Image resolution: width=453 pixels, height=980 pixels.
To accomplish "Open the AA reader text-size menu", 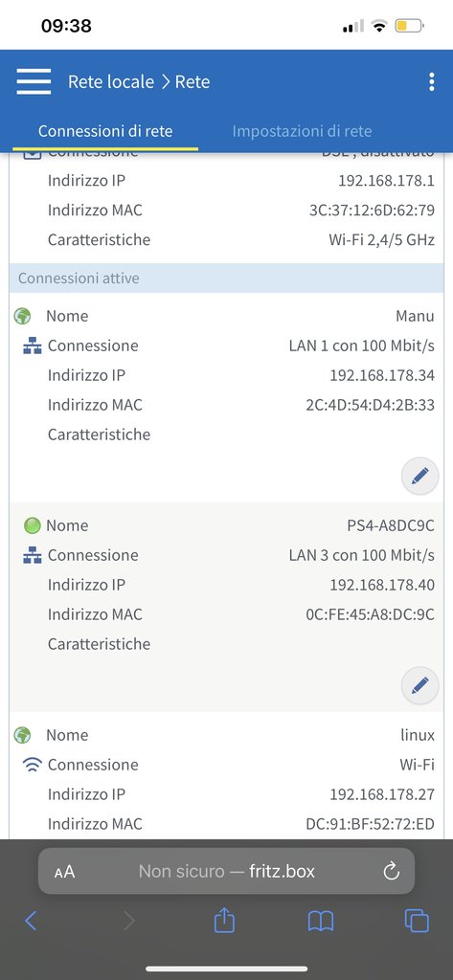I will [x=64, y=871].
